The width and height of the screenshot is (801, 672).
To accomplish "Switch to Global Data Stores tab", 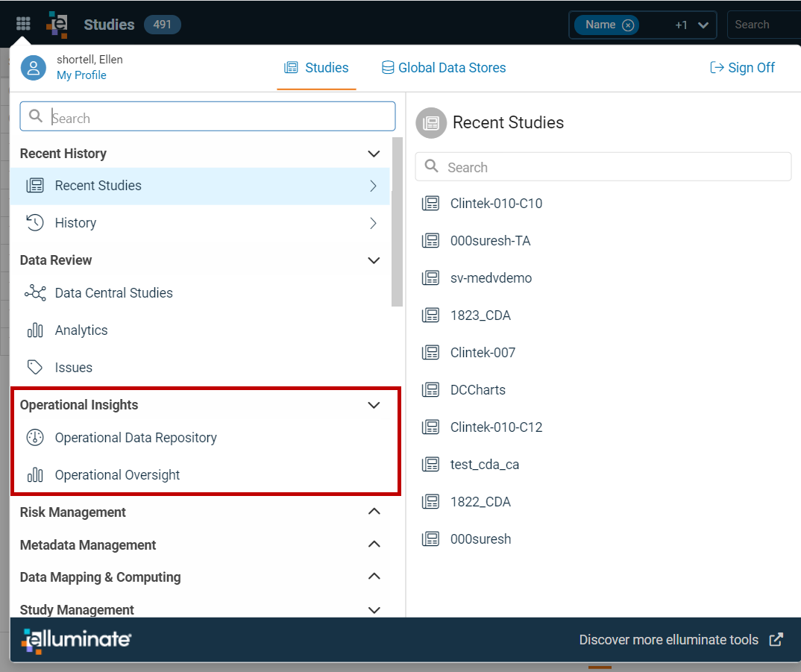I will pos(444,67).
